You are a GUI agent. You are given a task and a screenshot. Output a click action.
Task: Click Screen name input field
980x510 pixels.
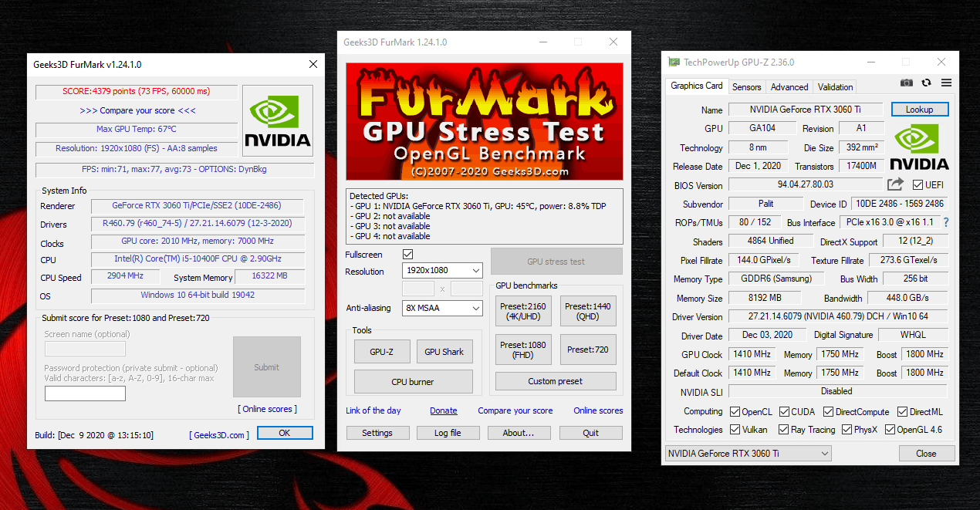(x=85, y=348)
